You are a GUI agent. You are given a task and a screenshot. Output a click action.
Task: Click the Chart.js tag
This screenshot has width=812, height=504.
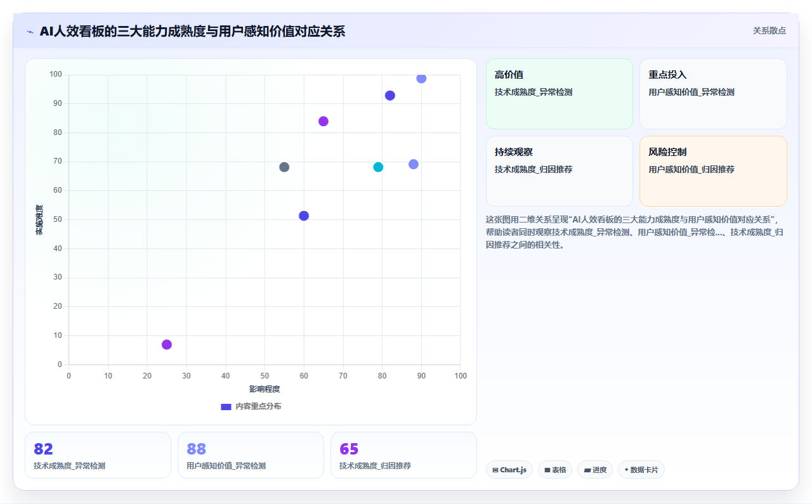point(509,470)
